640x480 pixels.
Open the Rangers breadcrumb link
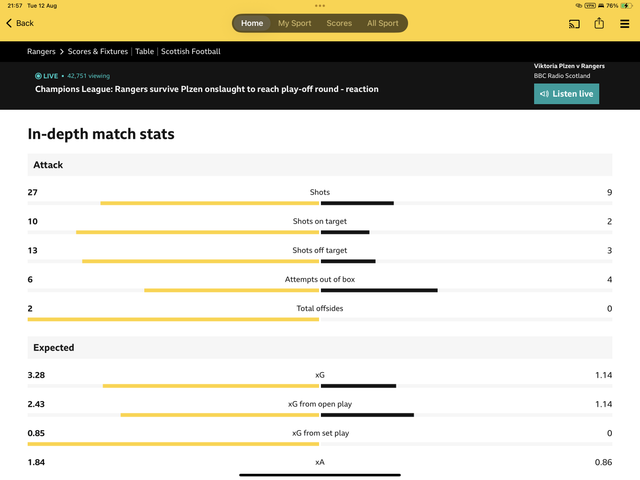pyautogui.click(x=41, y=51)
